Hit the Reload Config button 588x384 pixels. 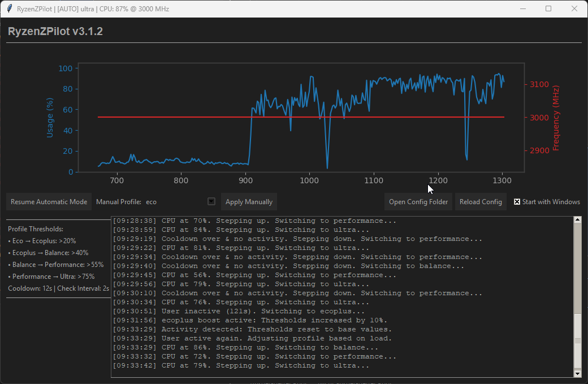coord(481,202)
